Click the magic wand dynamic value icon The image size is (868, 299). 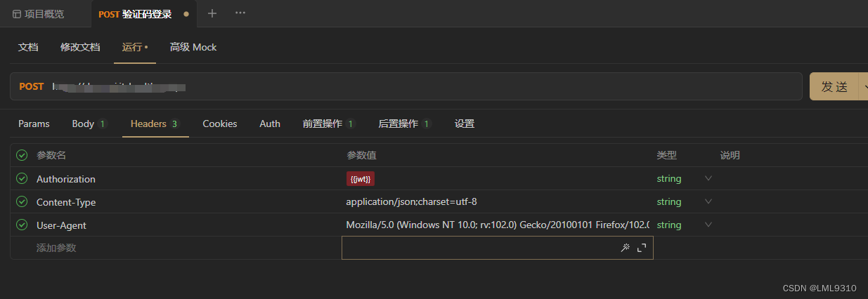click(x=625, y=248)
